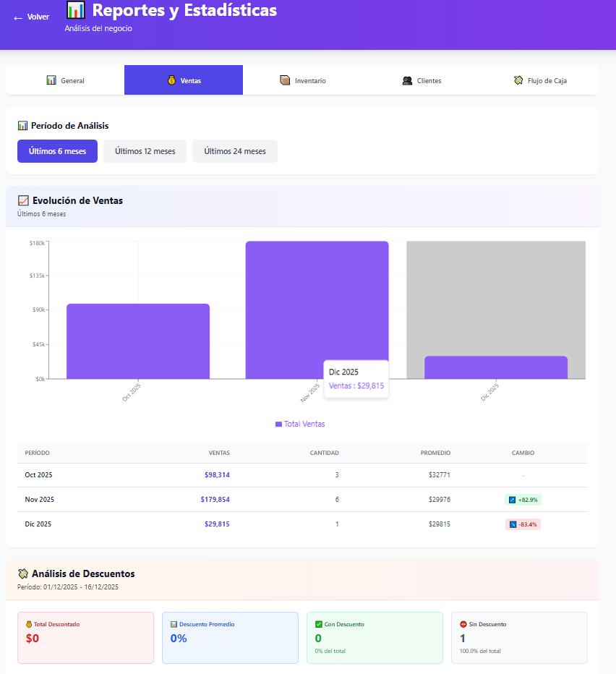Click the Nov 2025 sales amount $179,854
This screenshot has width=616, height=674.
coord(215,500)
